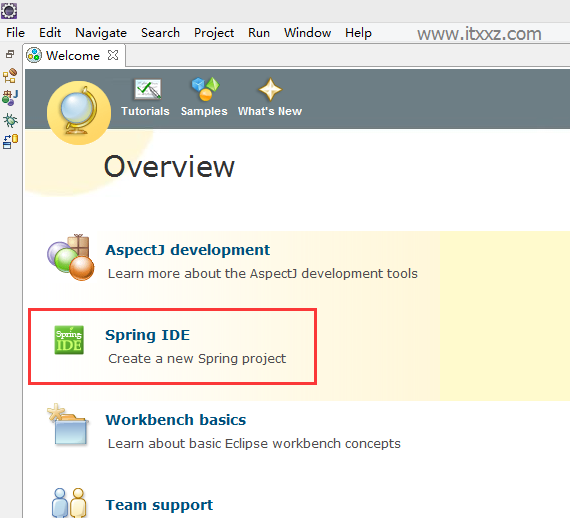570x518 pixels.
Task: Open Tutorials checklist icon
Action: (148, 89)
